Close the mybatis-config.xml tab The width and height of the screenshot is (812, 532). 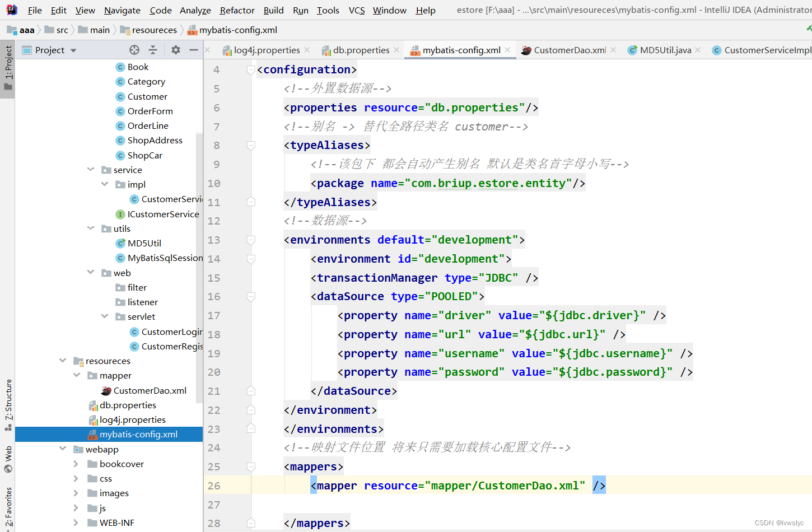click(507, 50)
